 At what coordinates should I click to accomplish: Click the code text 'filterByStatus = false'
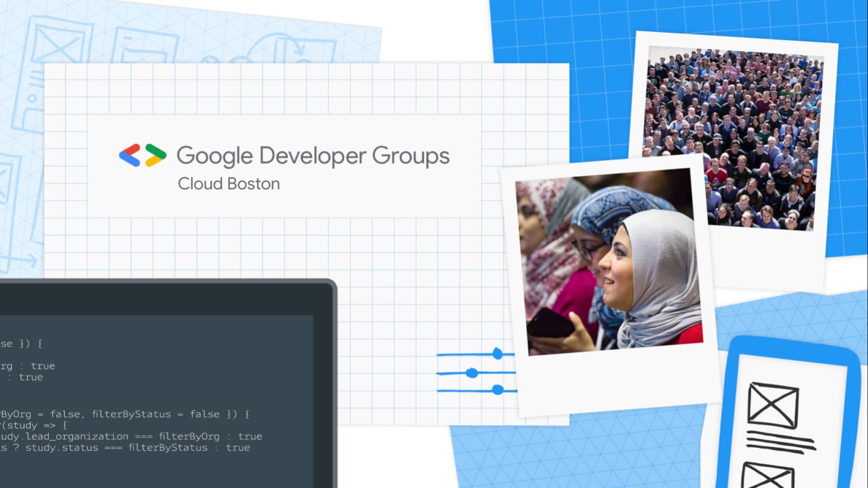click(156, 414)
